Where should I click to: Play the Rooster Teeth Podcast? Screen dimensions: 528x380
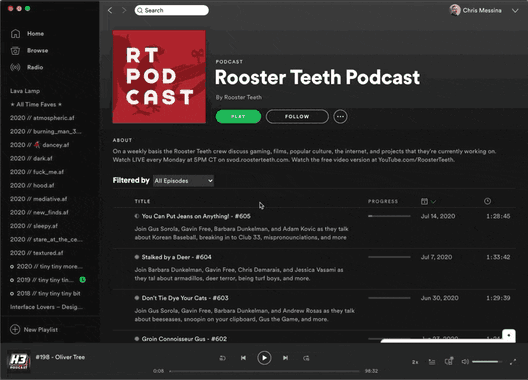238,117
